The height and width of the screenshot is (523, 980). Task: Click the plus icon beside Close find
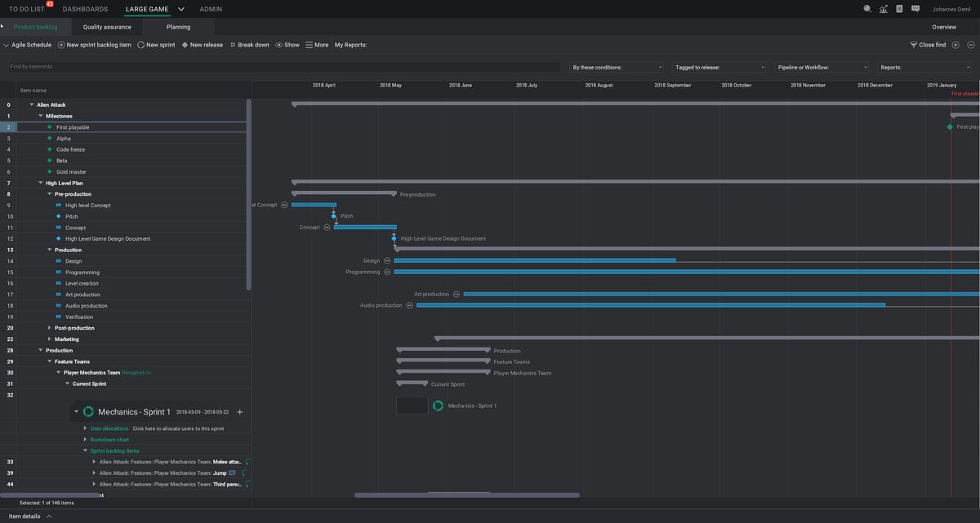tap(955, 45)
